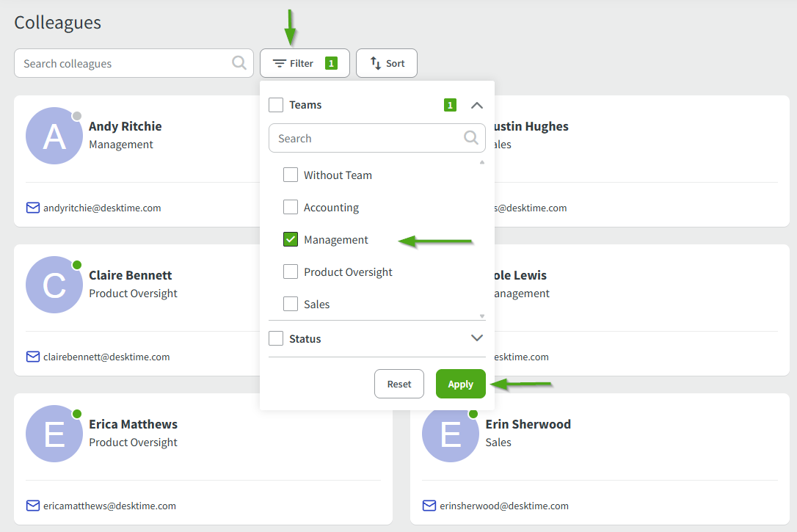Viewport: 797px width, 532px height.
Task: Click the magnifier icon in Search colleagues
Action: click(x=239, y=63)
